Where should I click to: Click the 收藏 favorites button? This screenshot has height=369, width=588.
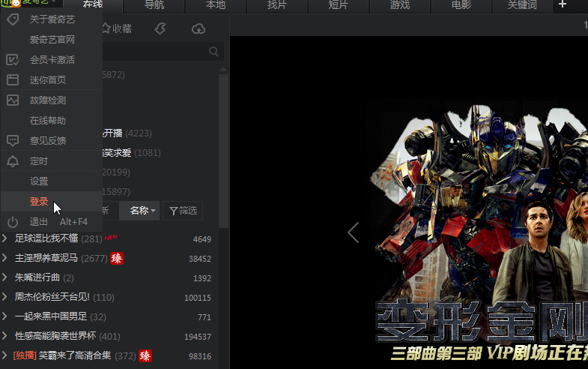click(117, 28)
